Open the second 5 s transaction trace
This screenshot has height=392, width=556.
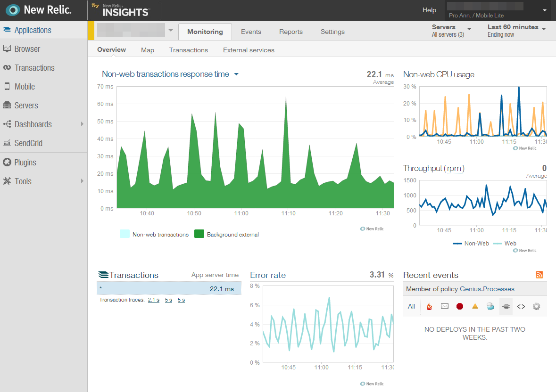tap(181, 300)
